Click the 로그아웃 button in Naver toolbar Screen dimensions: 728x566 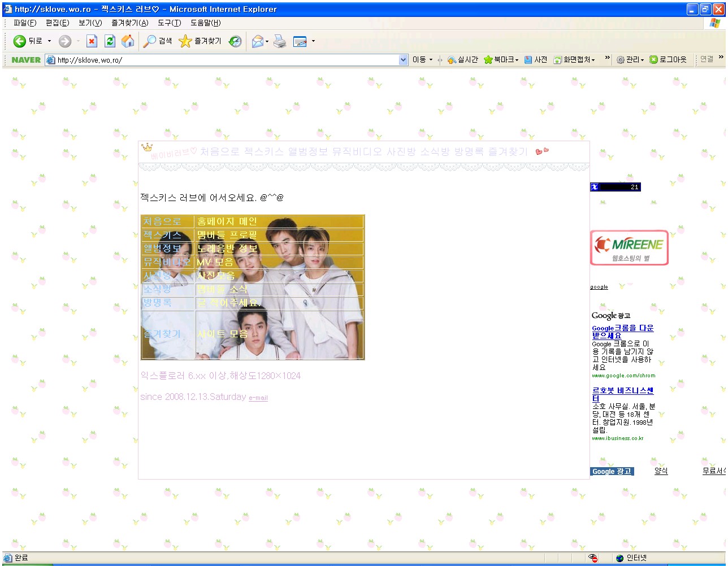point(668,60)
